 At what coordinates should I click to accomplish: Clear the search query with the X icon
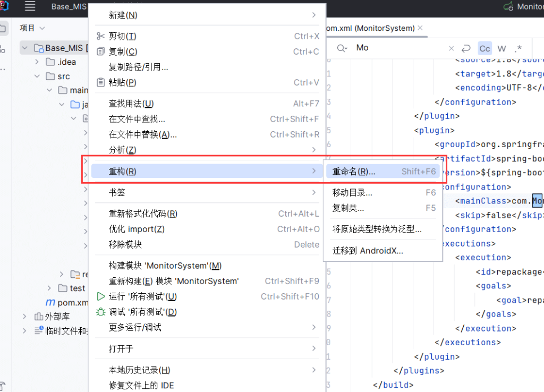click(451, 48)
